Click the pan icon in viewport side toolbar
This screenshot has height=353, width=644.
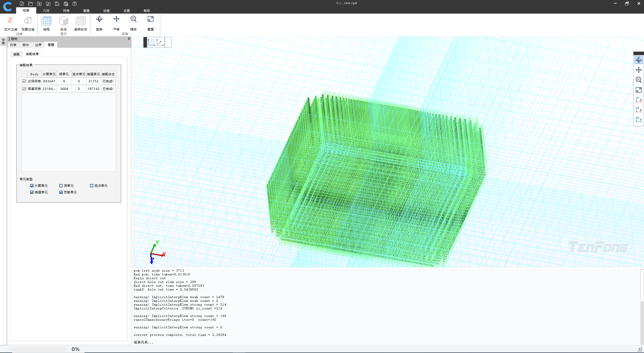(638, 70)
